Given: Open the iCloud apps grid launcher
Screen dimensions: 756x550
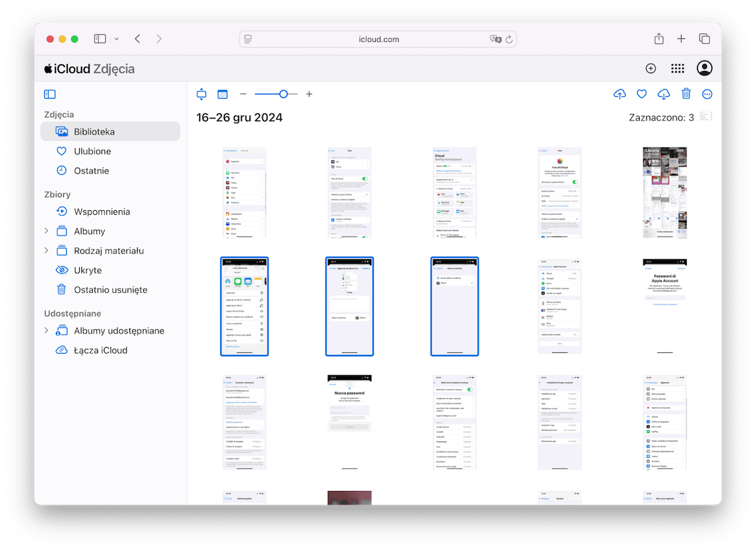Looking at the screenshot, I should coord(678,69).
